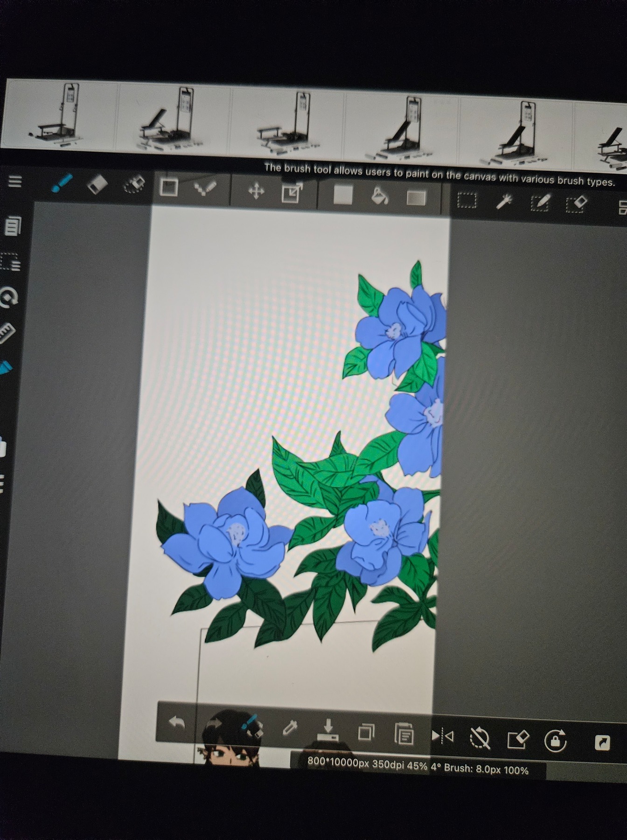Select the Select Pen tool
Viewport: 627px width, 840px height.
(540, 203)
